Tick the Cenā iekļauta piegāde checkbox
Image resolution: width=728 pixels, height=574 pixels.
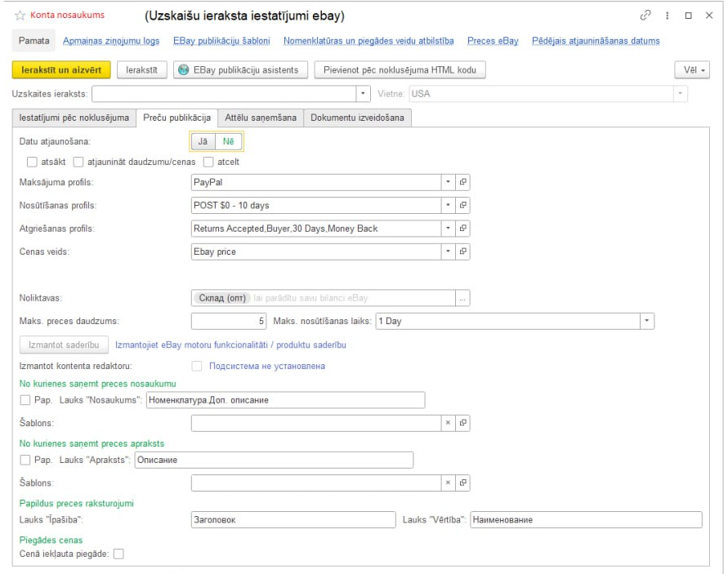pos(118,554)
